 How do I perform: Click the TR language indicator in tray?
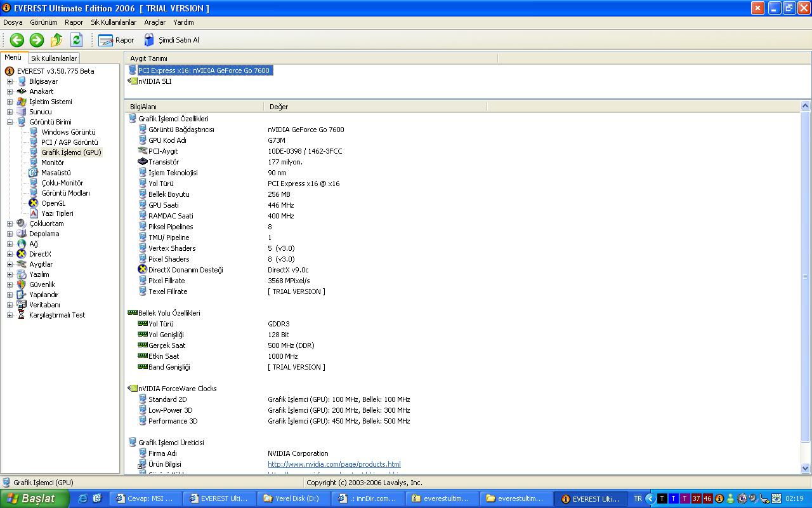(x=638, y=498)
